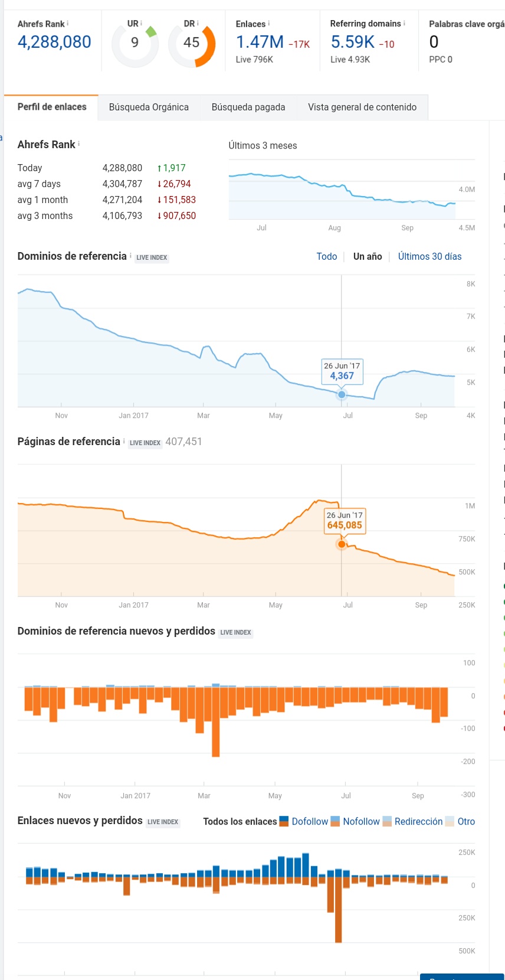
Task: Click the 1.47M Enlaces count
Action: [260, 42]
